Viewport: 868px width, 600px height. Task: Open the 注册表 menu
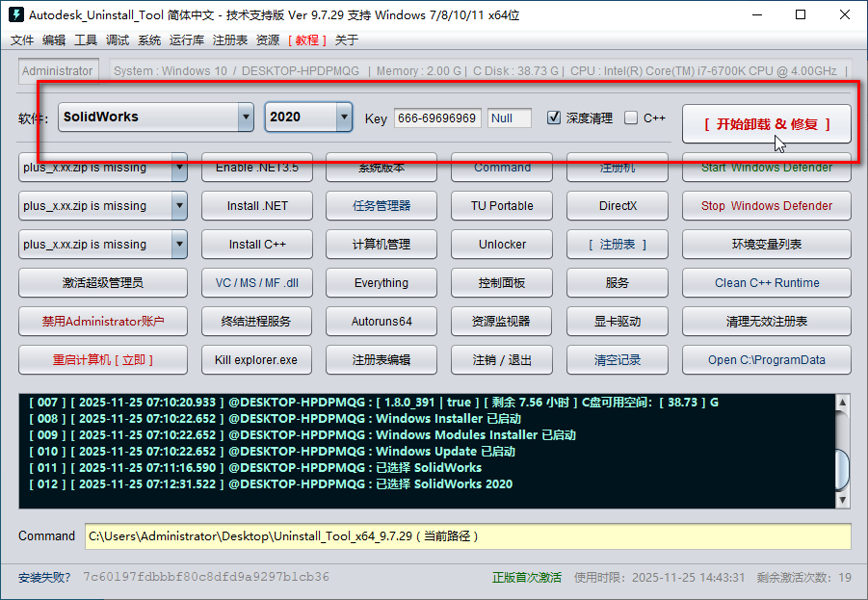(229, 39)
